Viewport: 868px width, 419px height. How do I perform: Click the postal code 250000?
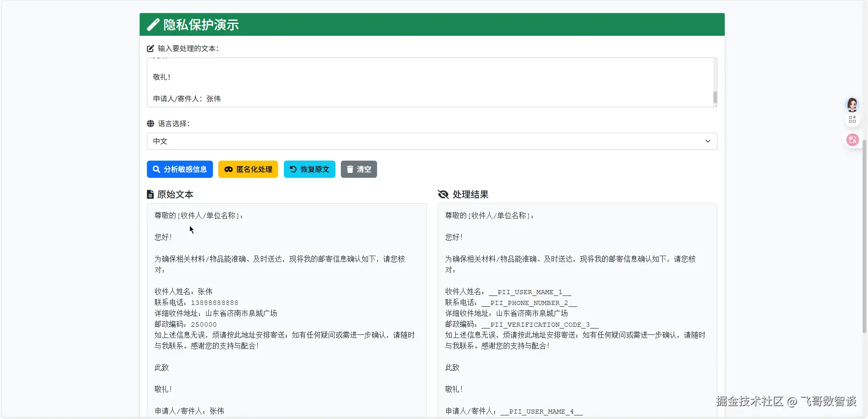tap(204, 324)
